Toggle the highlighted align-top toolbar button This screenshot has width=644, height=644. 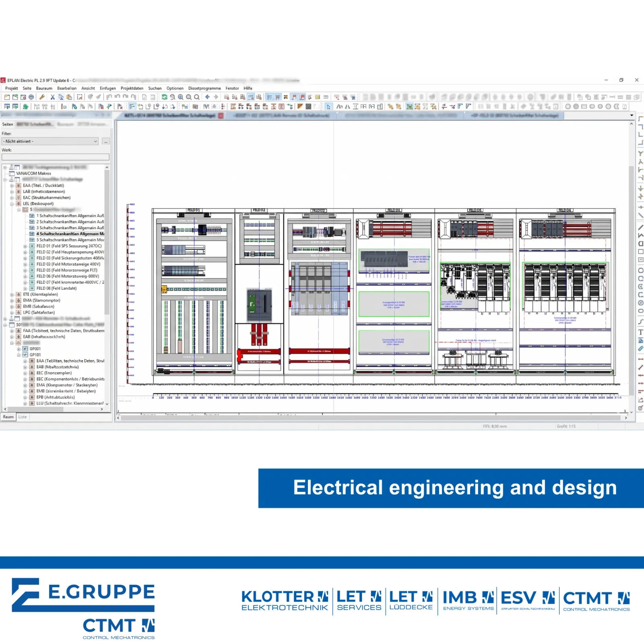tap(269, 97)
